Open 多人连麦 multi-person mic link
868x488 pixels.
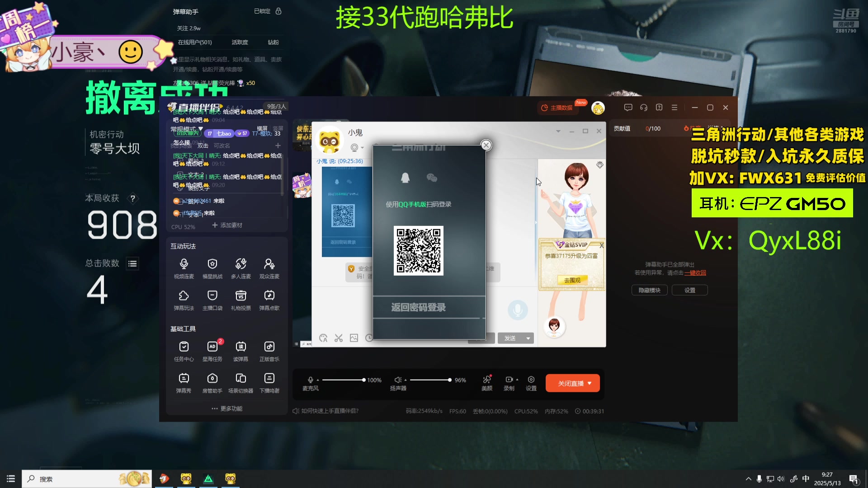coord(241,268)
